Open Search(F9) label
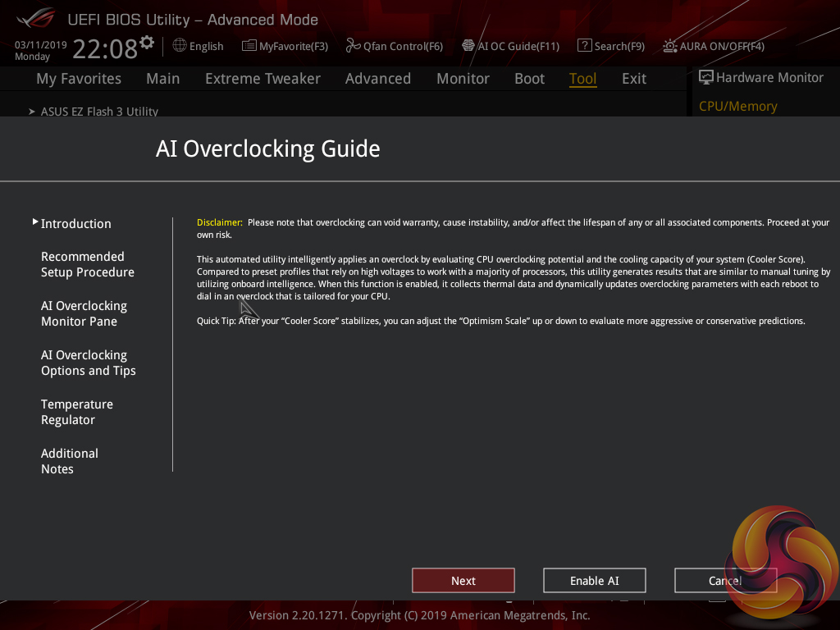The width and height of the screenshot is (840, 630). 619,47
